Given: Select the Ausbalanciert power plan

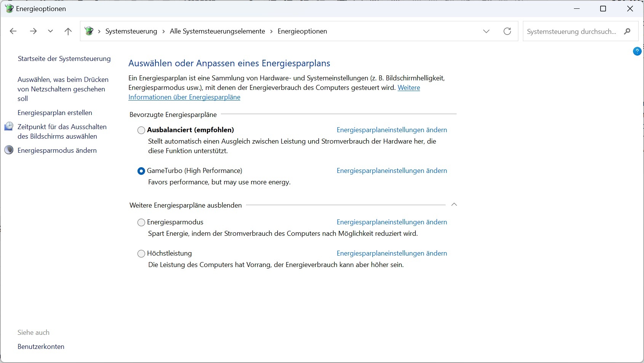Looking at the screenshot, I should (141, 130).
